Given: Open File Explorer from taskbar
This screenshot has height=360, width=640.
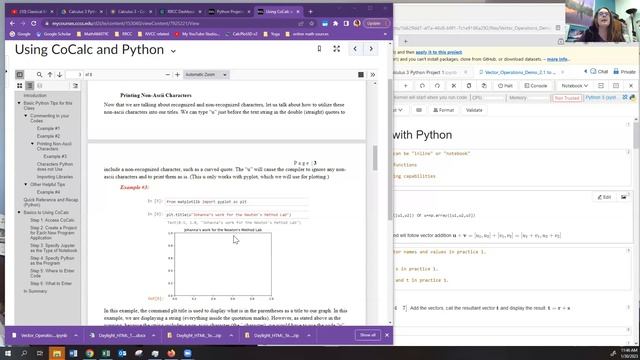Looking at the screenshot, I should coord(57,353).
